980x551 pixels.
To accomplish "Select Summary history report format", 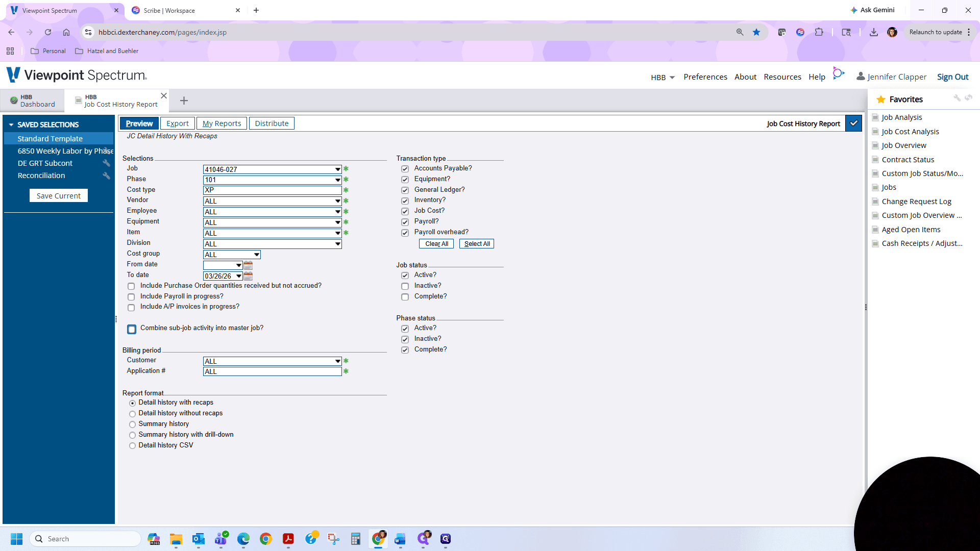I will click(x=132, y=424).
